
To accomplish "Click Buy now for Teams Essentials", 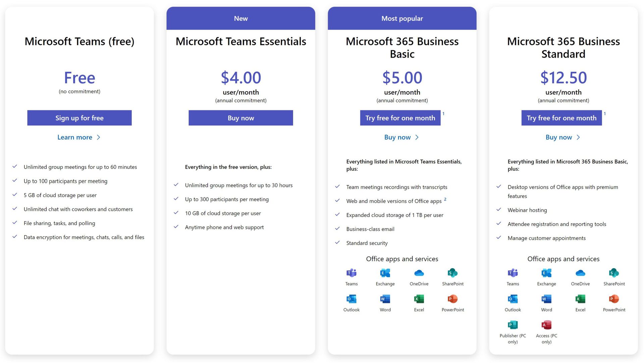I will (x=240, y=118).
